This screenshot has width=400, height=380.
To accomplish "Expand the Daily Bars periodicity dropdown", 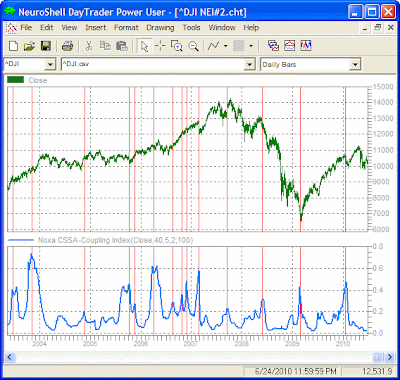I will [356, 65].
